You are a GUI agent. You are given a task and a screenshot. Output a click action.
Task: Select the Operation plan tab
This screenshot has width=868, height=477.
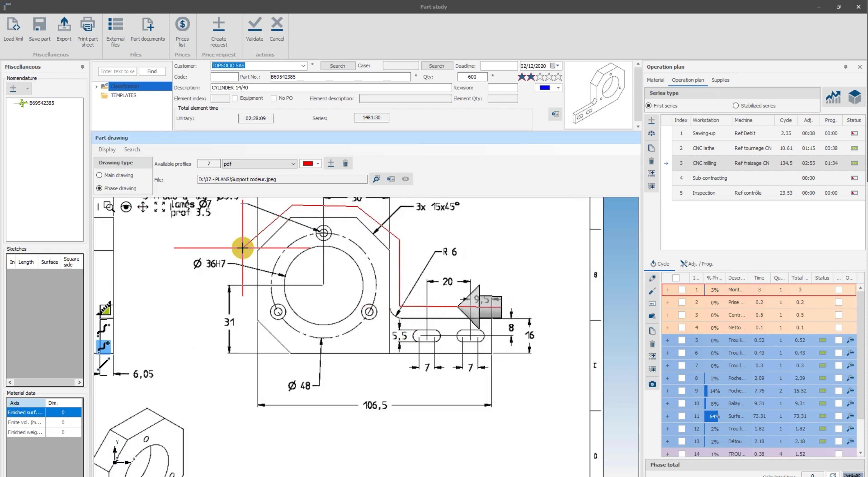click(x=688, y=80)
